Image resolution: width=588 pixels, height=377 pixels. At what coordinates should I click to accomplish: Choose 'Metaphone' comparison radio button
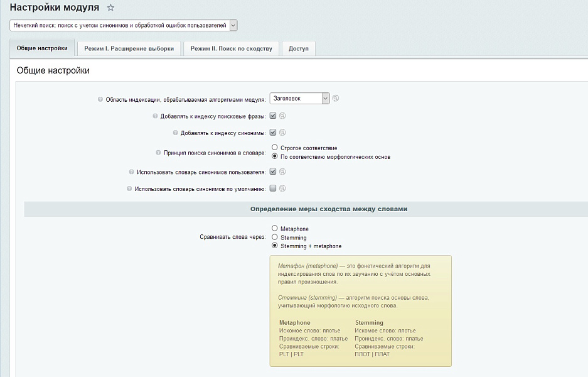click(x=275, y=229)
